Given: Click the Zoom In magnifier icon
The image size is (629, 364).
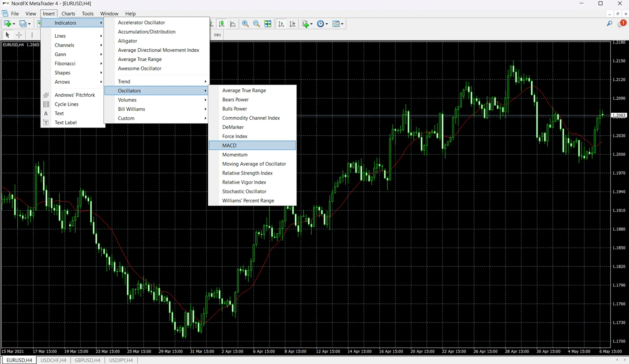Looking at the screenshot, I should pyautogui.click(x=245, y=24).
